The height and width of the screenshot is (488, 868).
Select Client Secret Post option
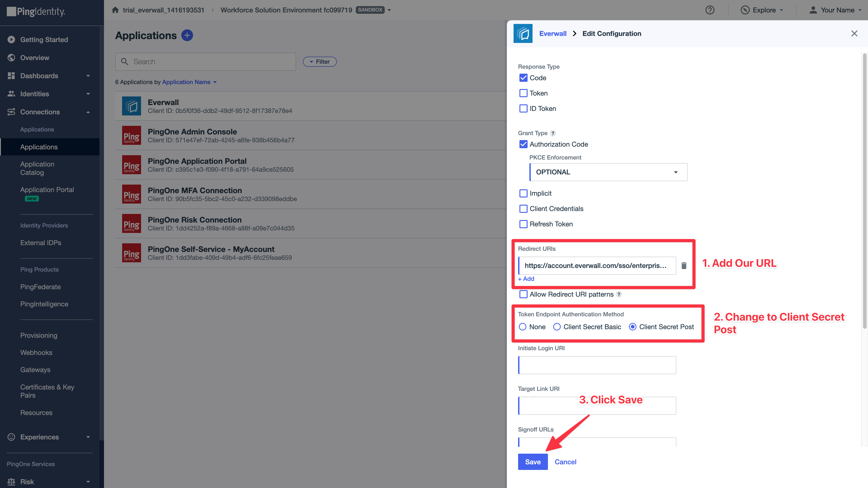(x=632, y=327)
